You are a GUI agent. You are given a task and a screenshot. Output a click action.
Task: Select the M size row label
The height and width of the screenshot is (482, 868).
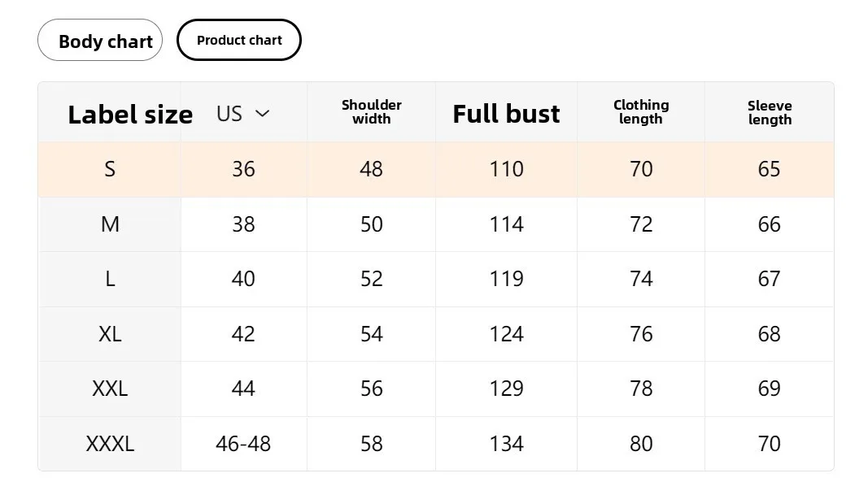pyautogui.click(x=110, y=224)
